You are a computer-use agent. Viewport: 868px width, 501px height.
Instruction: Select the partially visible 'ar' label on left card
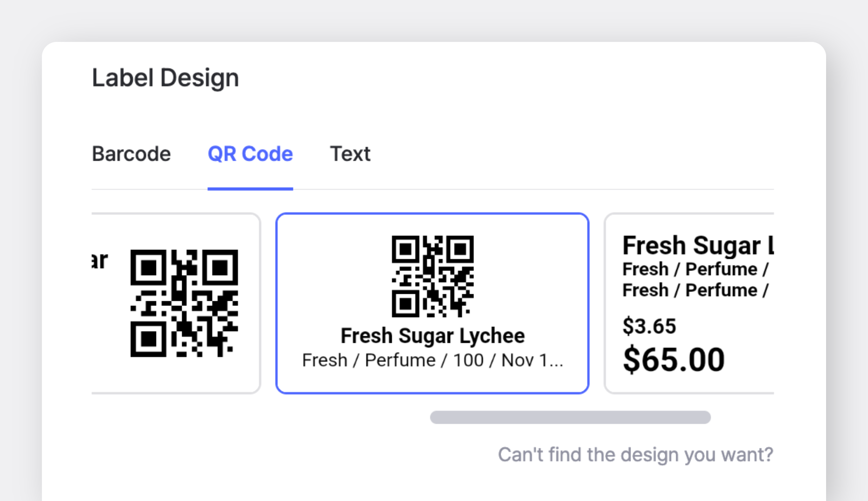(x=98, y=261)
